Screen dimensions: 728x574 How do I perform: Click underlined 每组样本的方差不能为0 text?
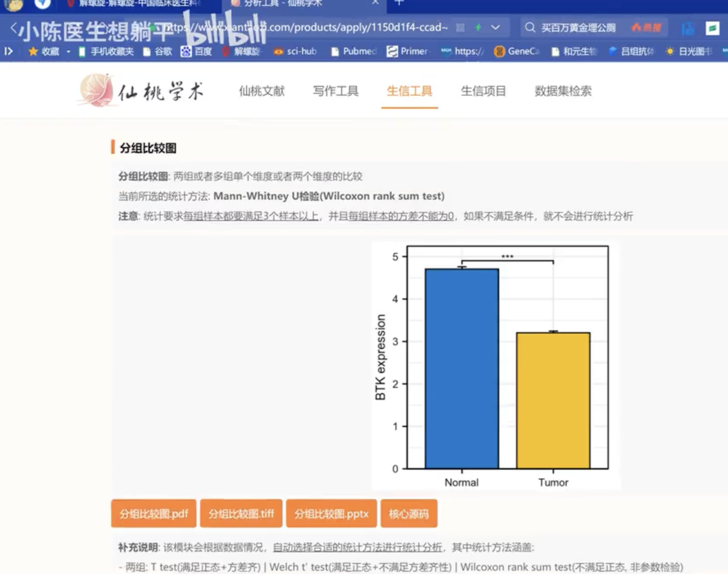point(401,216)
